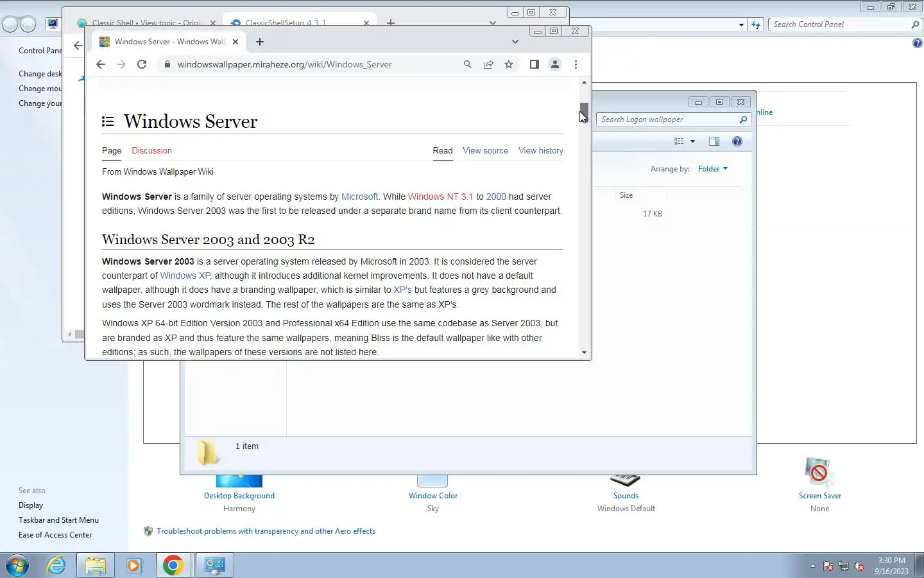The height and width of the screenshot is (578, 924).
Task: Open the Windows NT 3.1 link
Action: click(440, 197)
